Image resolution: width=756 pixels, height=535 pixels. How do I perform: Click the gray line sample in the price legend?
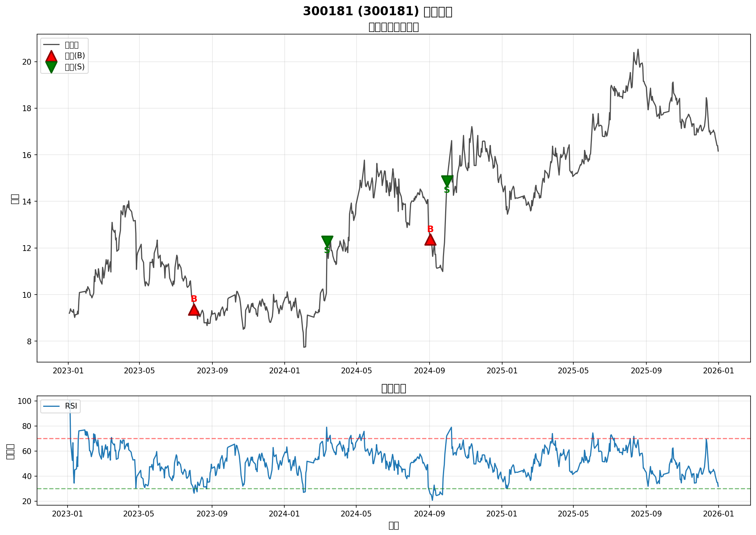tap(51, 45)
